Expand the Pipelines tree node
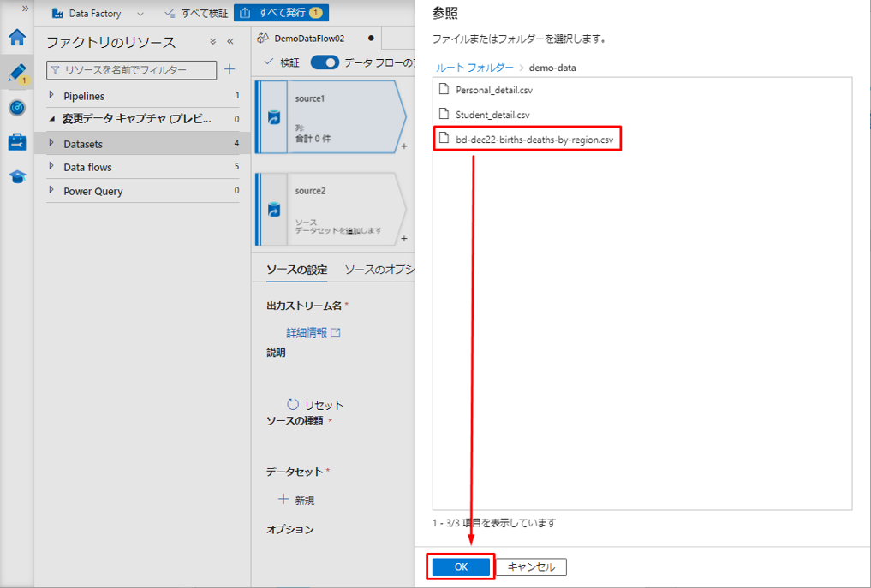The height and width of the screenshot is (588, 871). (51, 96)
